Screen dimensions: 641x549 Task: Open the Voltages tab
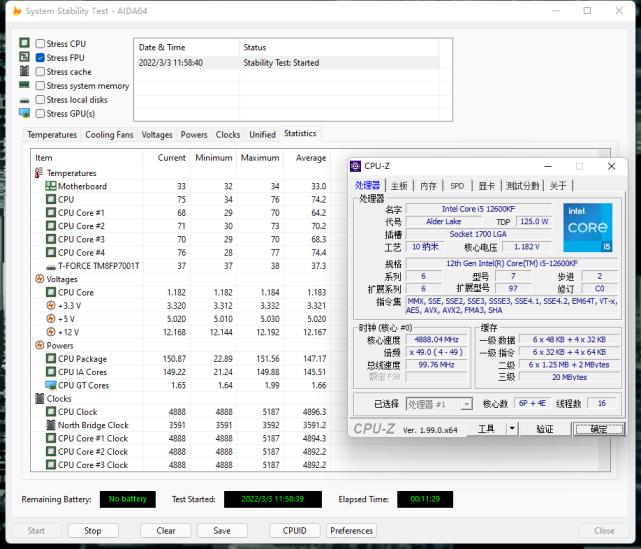[x=157, y=134]
